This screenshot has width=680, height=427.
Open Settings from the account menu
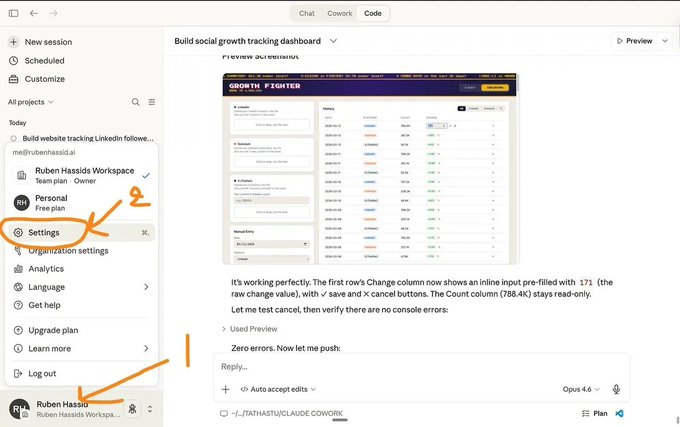click(81, 233)
